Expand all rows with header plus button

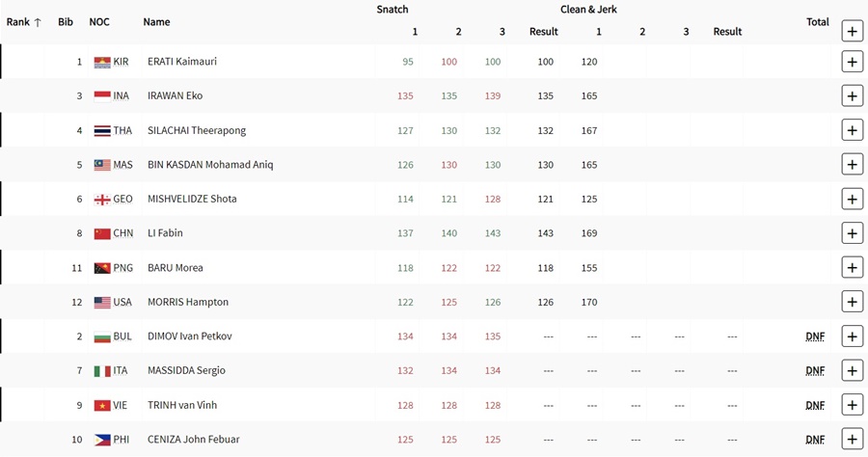(852, 31)
